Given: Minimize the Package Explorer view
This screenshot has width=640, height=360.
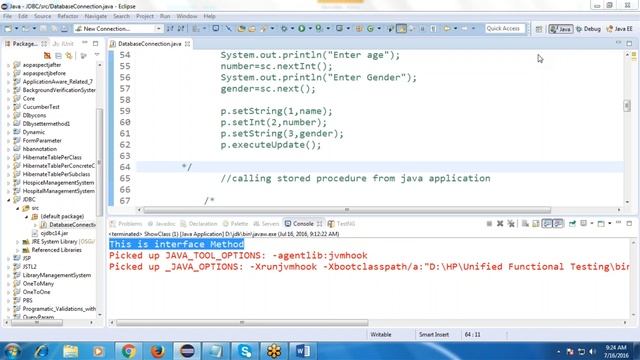Looking at the screenshot, I should click(x=85, y=43).
